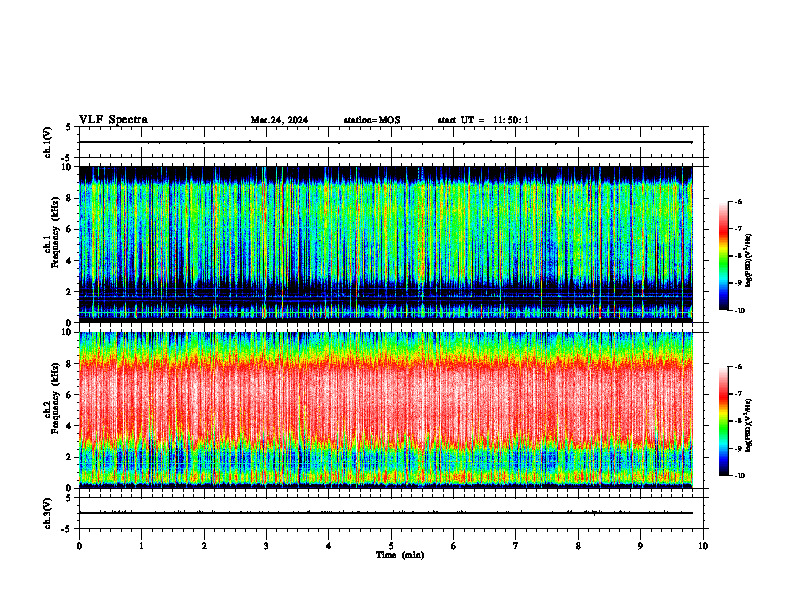This screenshot has width=792, height=612.
Task: Click the ch.1 spectrogram panel
Action: pos(386,244)
